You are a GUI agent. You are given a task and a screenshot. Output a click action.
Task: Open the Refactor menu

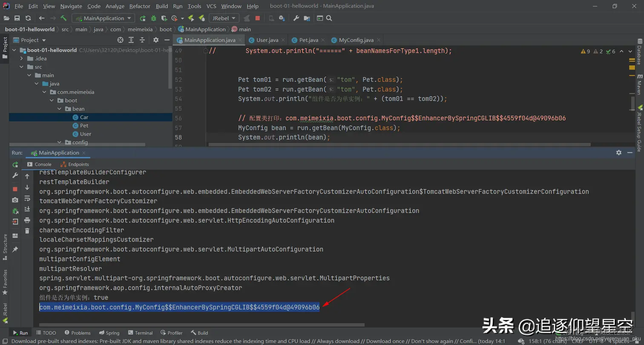140,6
